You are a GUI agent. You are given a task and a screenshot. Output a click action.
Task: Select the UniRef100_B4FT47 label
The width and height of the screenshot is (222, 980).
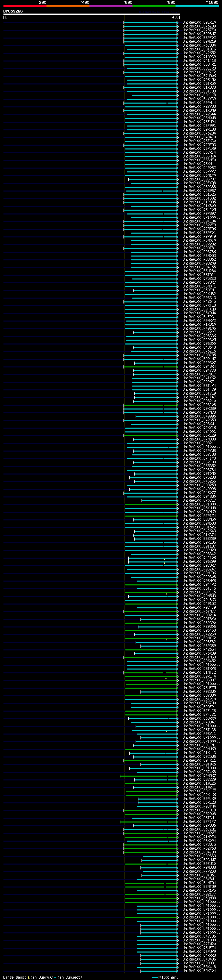pos(199,397)
